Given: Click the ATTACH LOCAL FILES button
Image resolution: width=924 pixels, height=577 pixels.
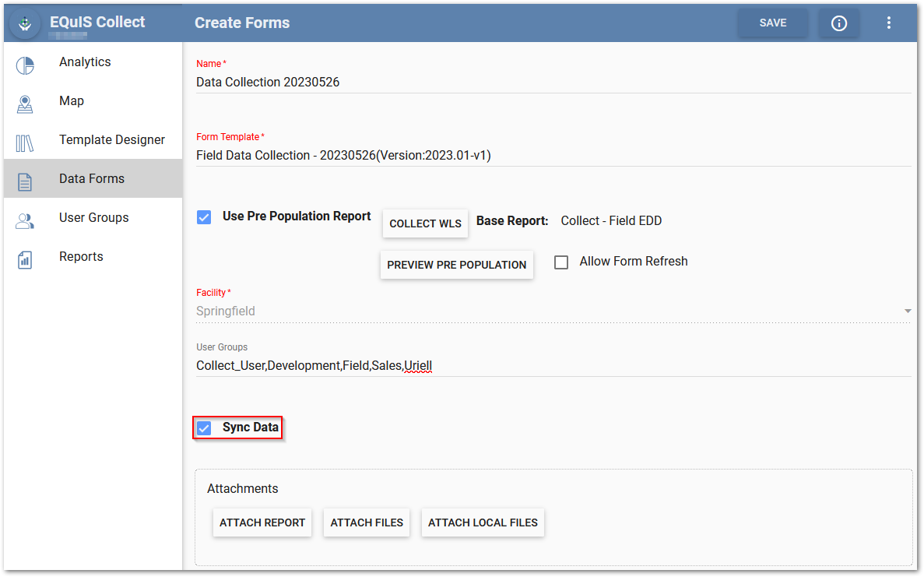Looking at the screenshot, I should click(x=483, y=522).
